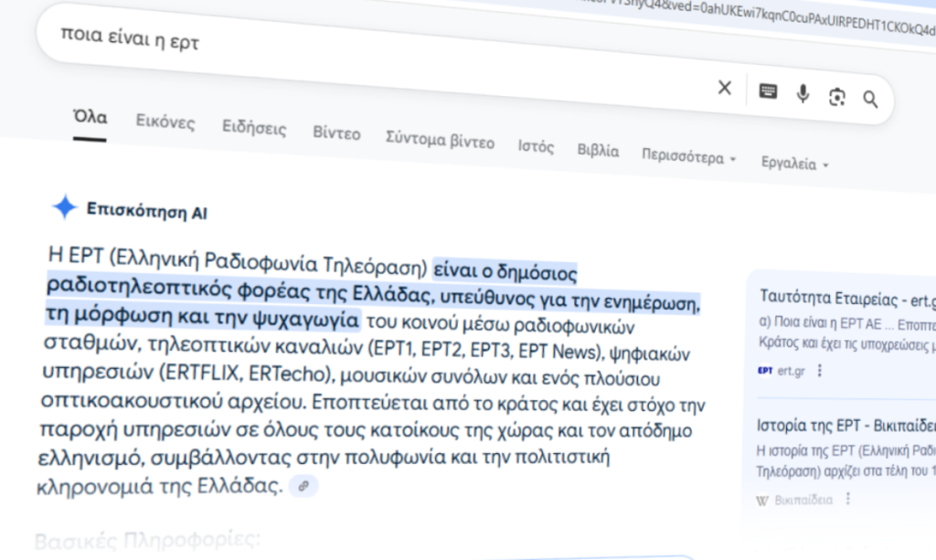Viewport: 936px width, 560px height.
Task: Open the Βιβλία tab
Action: (598, 151)
